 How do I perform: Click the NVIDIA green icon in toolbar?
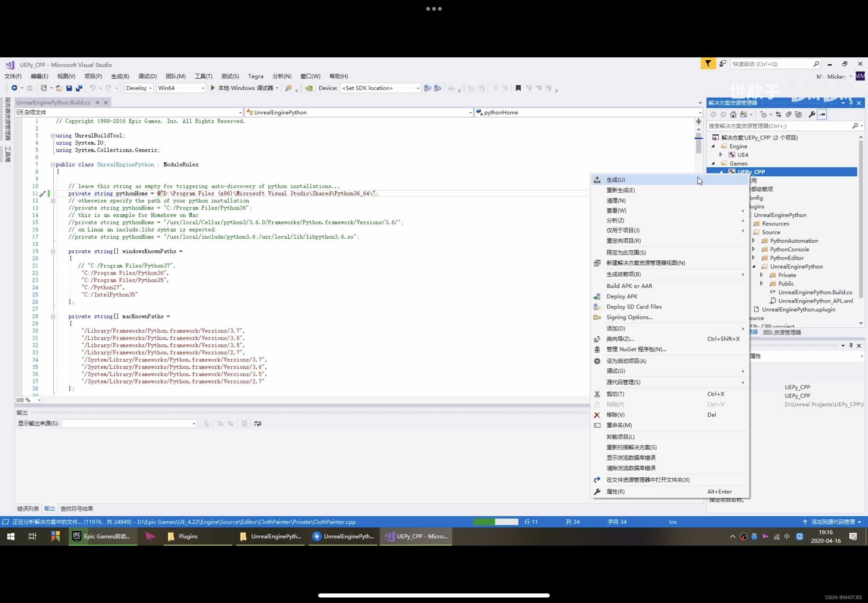pos(309,88)
